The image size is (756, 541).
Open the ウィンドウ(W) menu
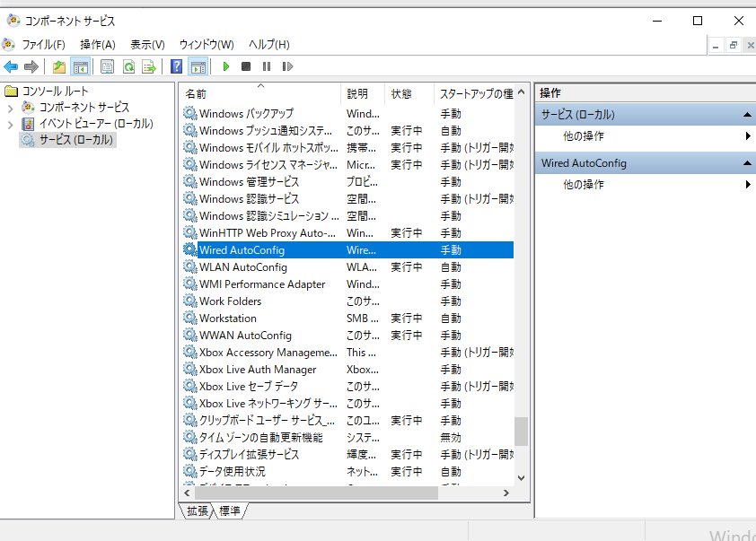[x=207, y=45]
